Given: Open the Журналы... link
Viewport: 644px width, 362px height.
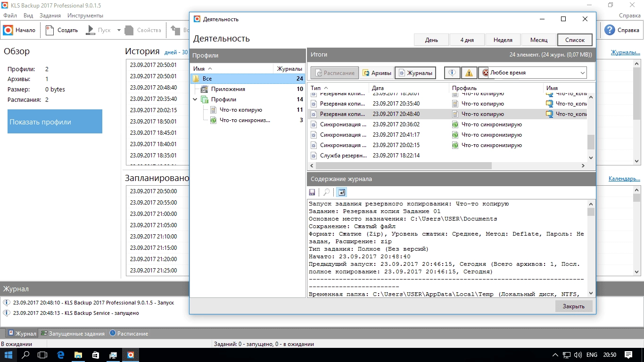Looking at the screenshot, I should click(x=625, y=52).
